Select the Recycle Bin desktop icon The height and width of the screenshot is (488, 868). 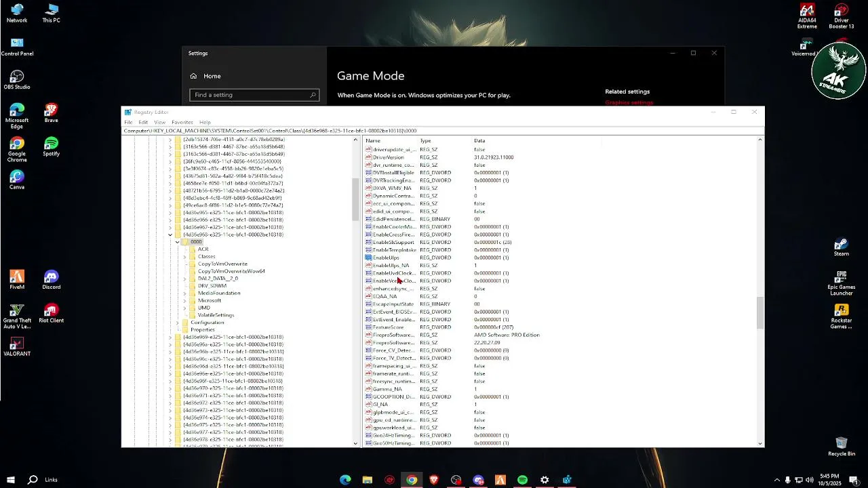[x=842, y=446]
